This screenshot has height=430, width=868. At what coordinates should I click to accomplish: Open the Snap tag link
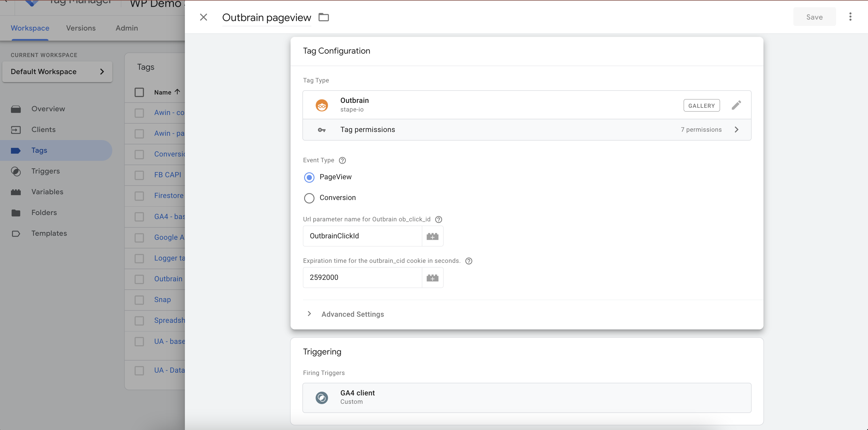tap(162, 299)
